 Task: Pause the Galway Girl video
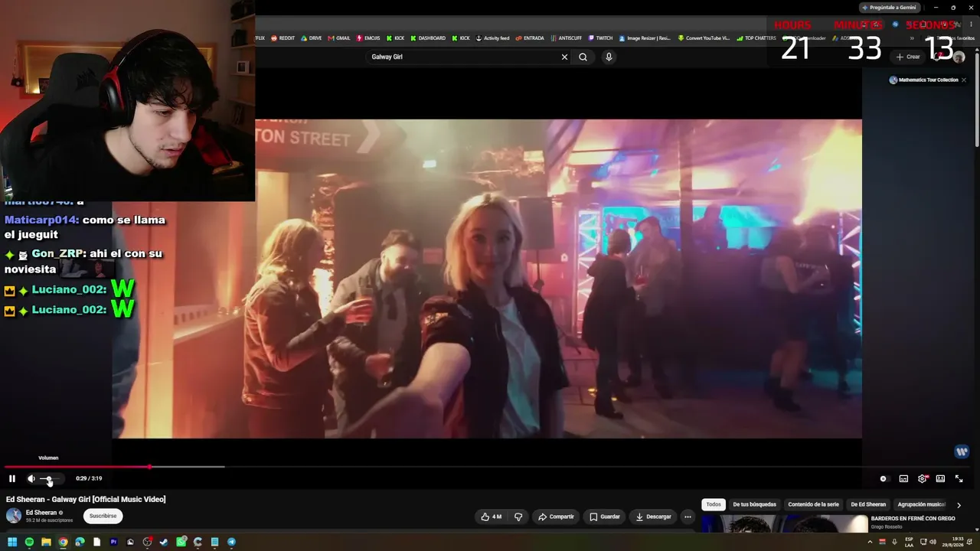(x=12, y=479)
